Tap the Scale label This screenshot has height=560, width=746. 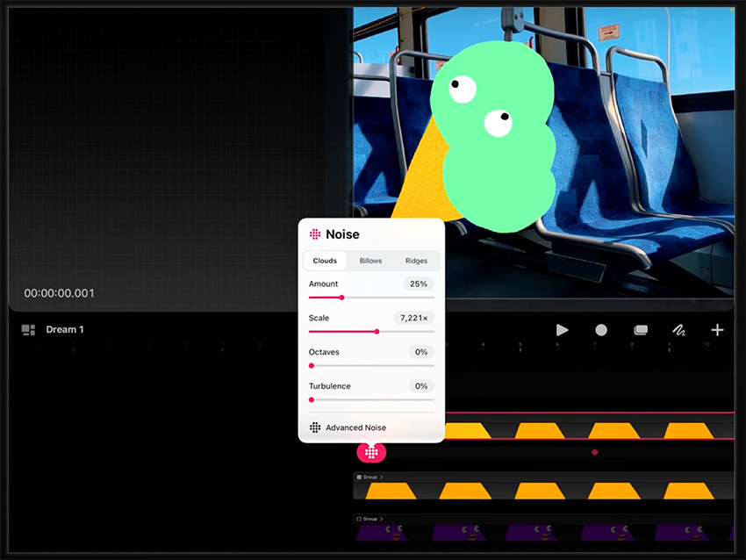[319, 318]
